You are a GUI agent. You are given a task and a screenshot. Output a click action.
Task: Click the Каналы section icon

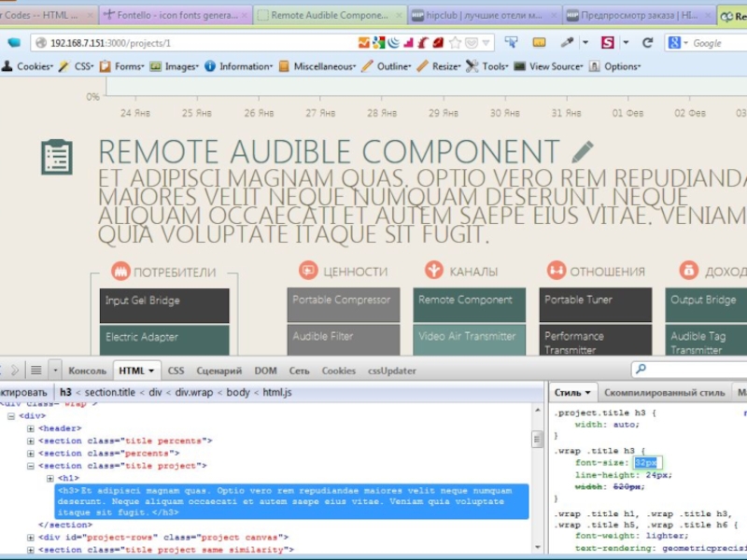pyautogui.click(x=434, y=271)
